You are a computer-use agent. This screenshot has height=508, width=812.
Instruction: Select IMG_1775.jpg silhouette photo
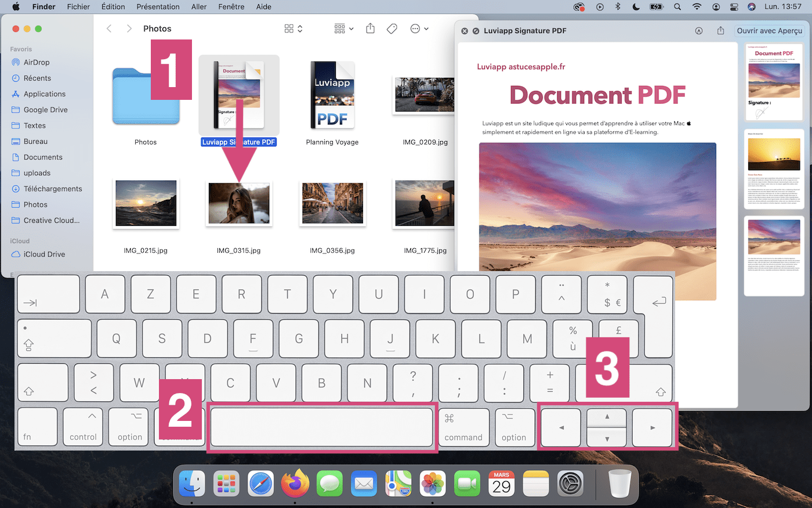pyautogui.click(x=425, y=203)
